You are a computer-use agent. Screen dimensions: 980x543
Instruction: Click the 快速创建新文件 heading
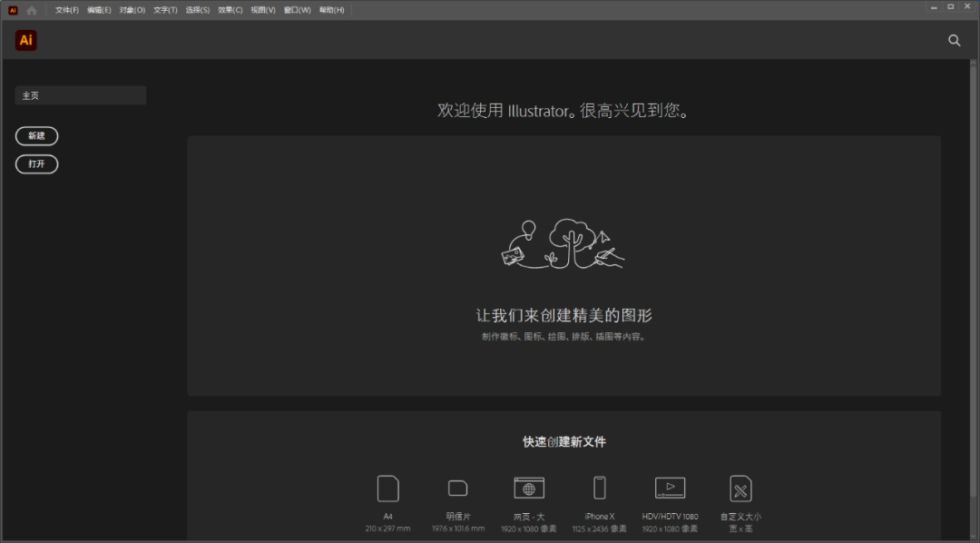[563, 441]
